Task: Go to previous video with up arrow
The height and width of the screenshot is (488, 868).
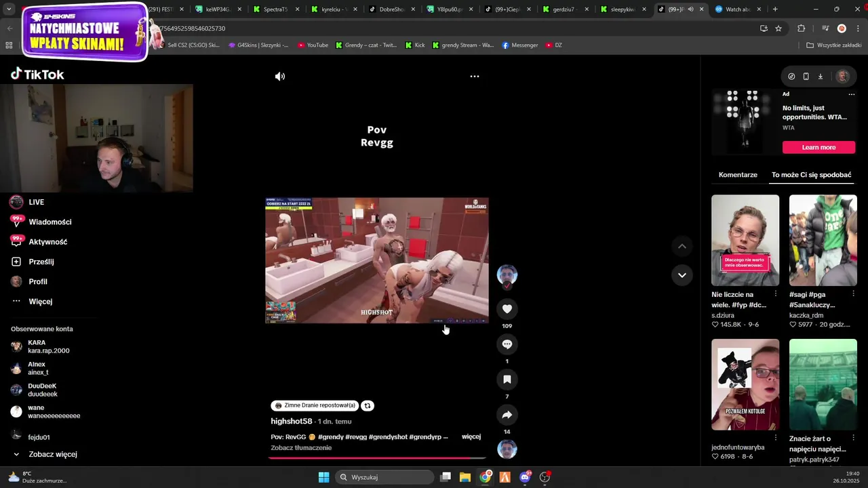Action: (682, 246)
